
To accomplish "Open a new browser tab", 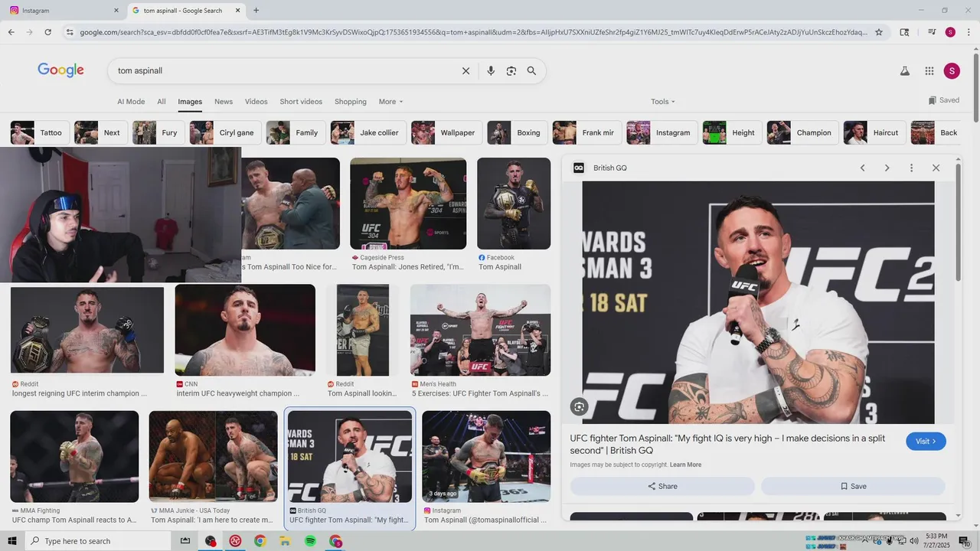I will click(x=256, y=11).
